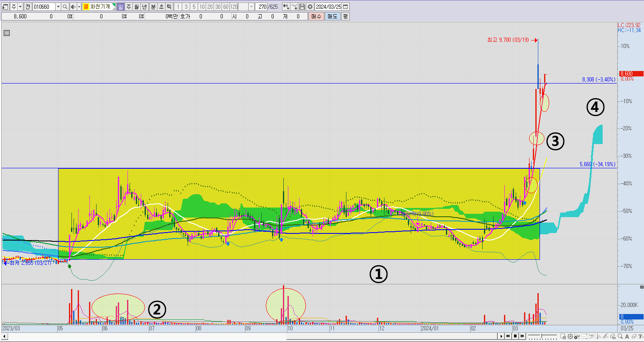Click the add comparison line chart icon
This screenshot has height=342, width=644.
(x=294, y=7)
